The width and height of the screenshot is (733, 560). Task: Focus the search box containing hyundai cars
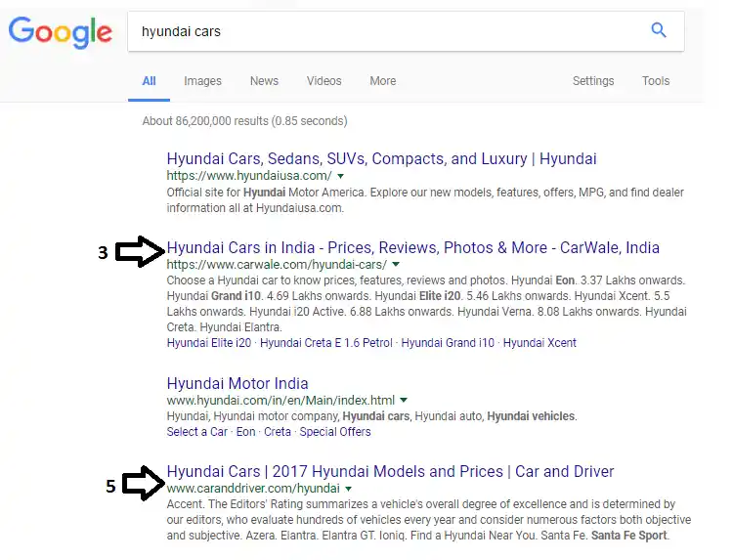(x=406, y=31)
